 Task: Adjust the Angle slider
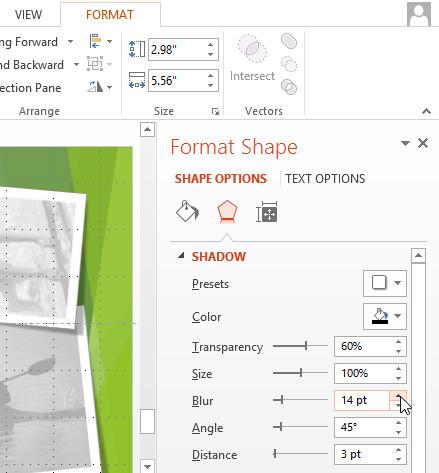(x=281, y=426)
